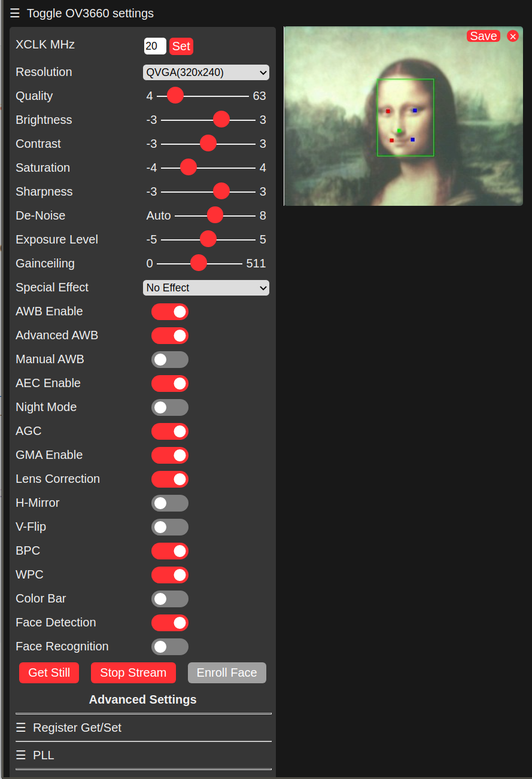Viewport: 532px width, 779px height.
Task: Enable the Night Mode switch
Action: 170,407
